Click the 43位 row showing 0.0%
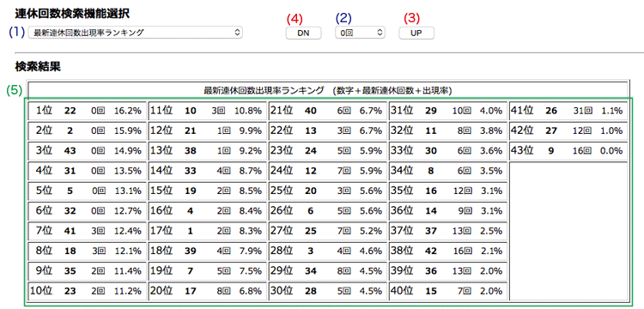 [568, 150]
